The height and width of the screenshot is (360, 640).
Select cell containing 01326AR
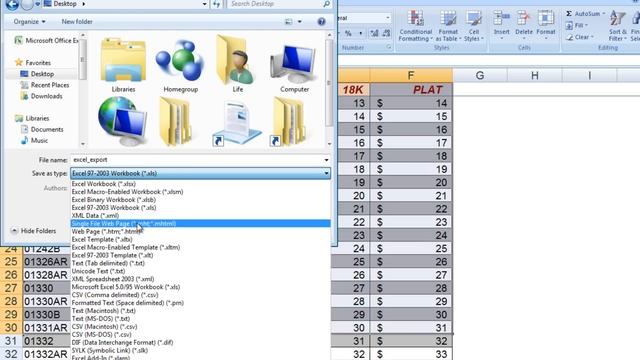46,262
